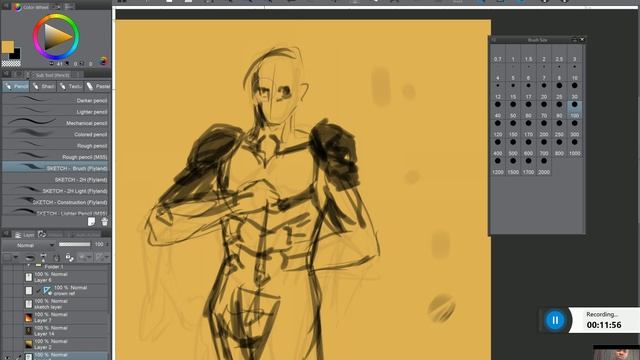Switch to the Textu sub tool tab
The width and height of the screenshot is (640, 360).
(70, 86)
